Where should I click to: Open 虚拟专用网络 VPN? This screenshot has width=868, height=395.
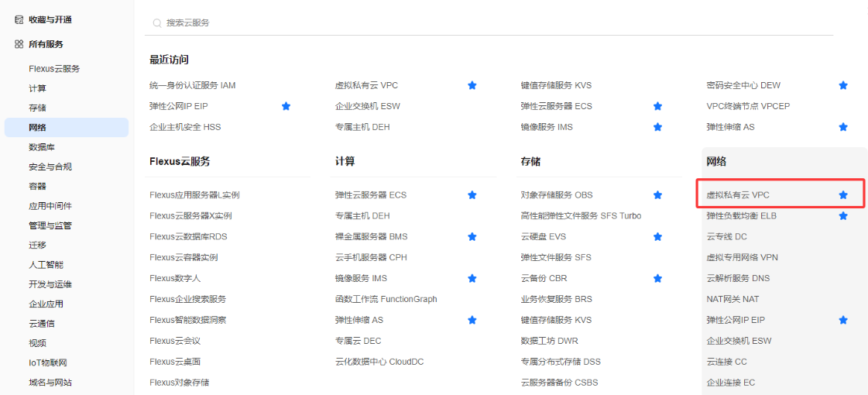click(743, 257)
